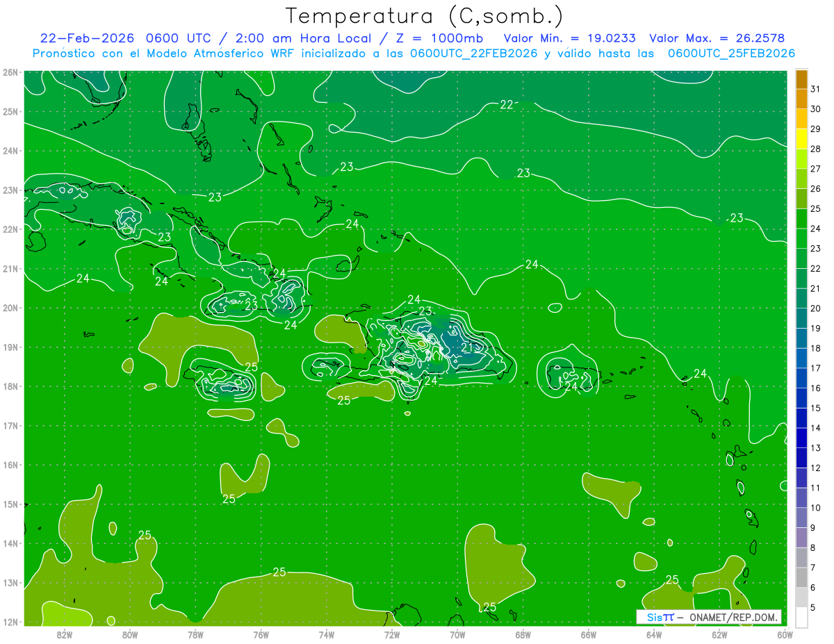Click the 25N latitude axis label

coord(10,111)
